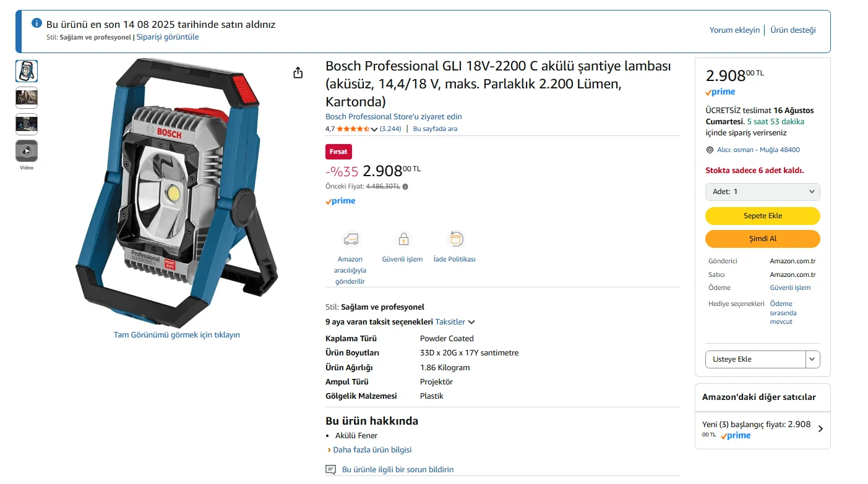Click the Daha fazla ürün bilgisi link
This screenshot has width=868, height=484.
point(372,450)
